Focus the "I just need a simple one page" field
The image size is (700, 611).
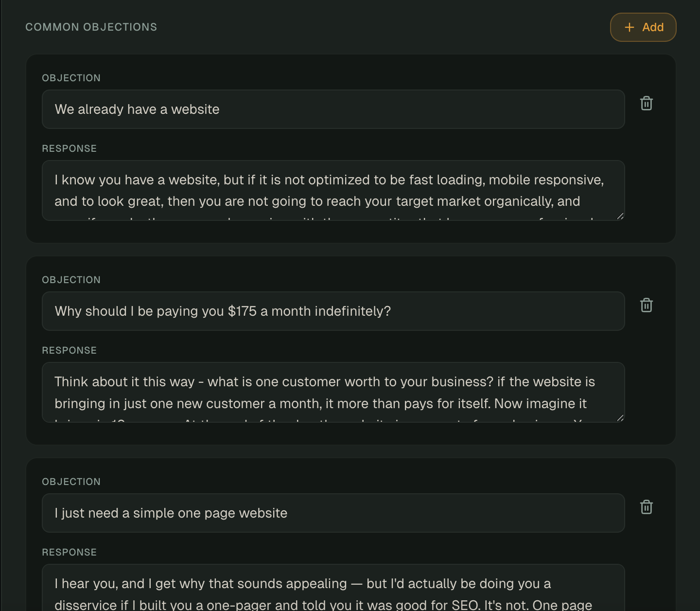click(333, 513)
